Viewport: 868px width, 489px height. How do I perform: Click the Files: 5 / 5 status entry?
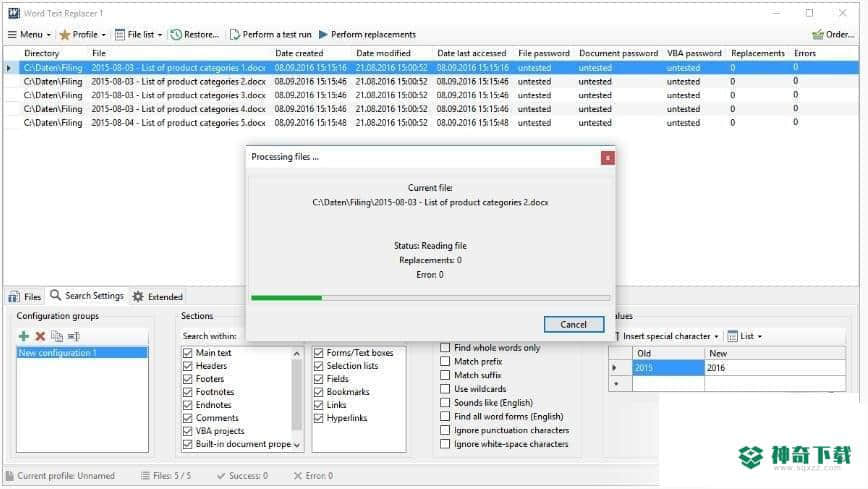[166, 476]
